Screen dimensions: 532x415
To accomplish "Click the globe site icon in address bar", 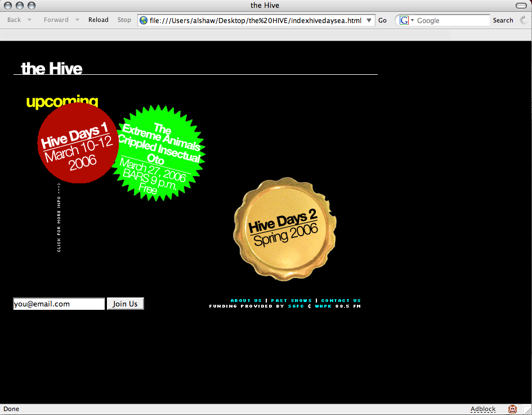I will [144, 20].
